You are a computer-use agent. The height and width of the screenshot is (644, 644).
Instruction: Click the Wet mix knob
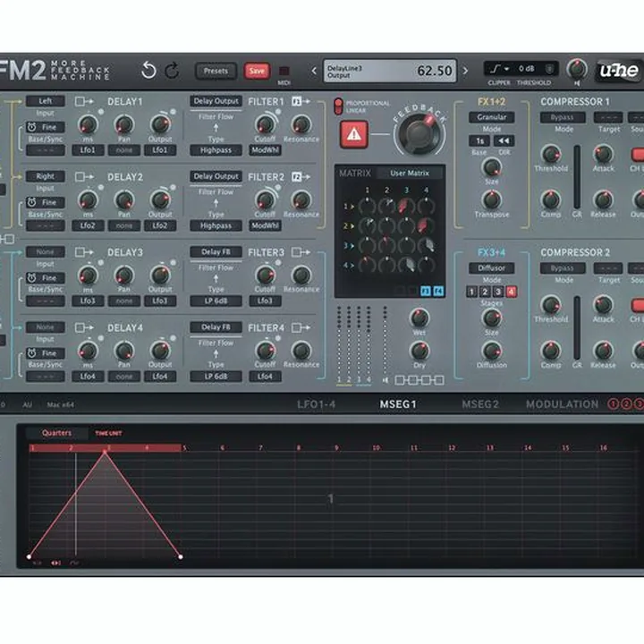419,318
